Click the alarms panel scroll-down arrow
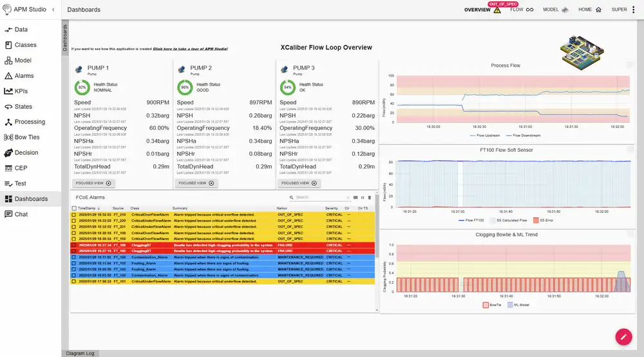 tap(377, 310)
